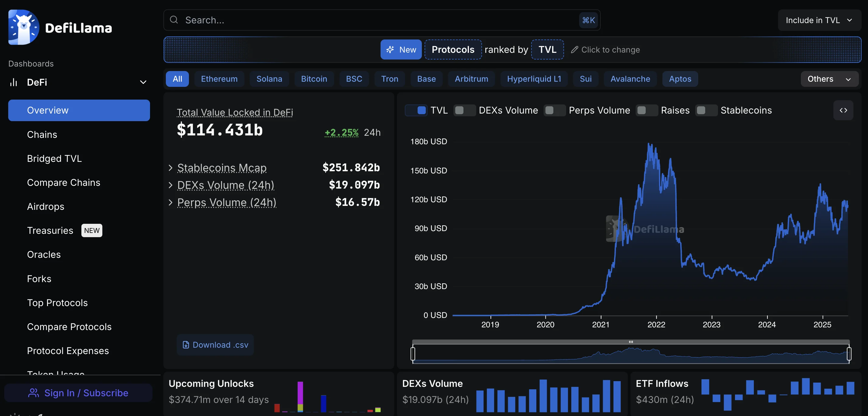Open the Others chains dropdown
Viewport: 868px width, 416px height.
[x=829, y=79]
